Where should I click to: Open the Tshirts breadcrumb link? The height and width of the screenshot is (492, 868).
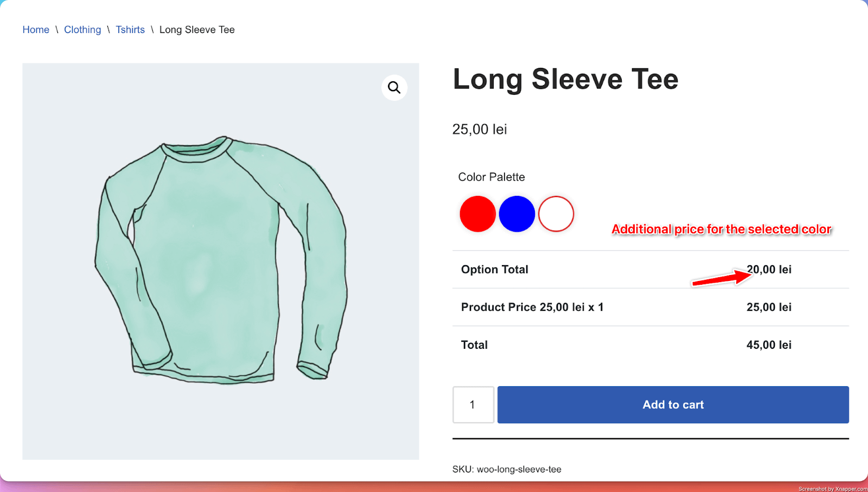130,30
